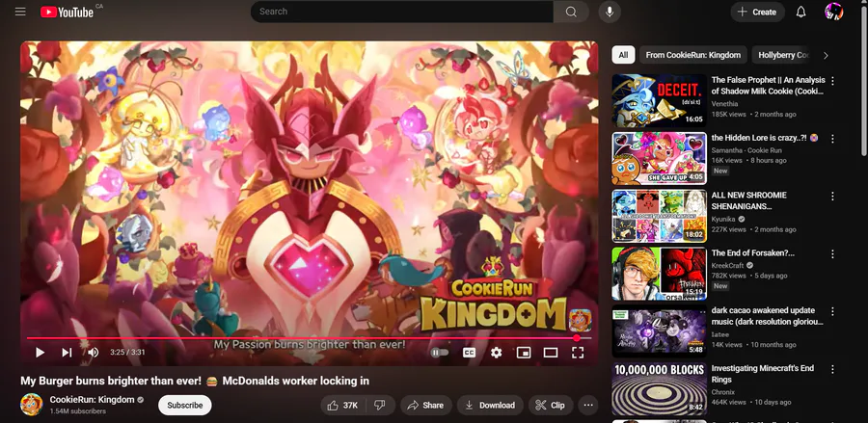The height and width of the screenshot is (423, 868).
Task: Click the red progress scrubber handle
Action: [x=577, y=338]
